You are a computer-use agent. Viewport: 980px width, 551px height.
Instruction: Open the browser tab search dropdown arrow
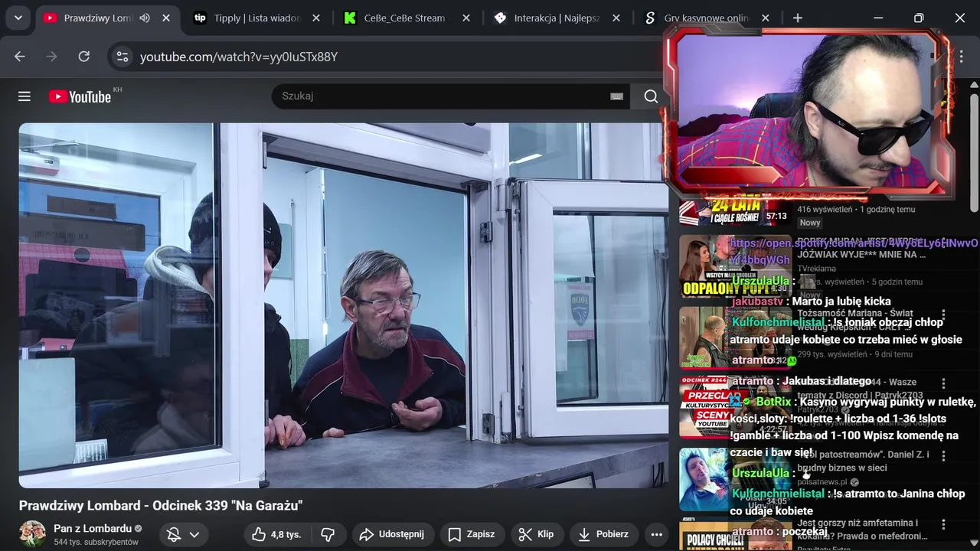18,18
